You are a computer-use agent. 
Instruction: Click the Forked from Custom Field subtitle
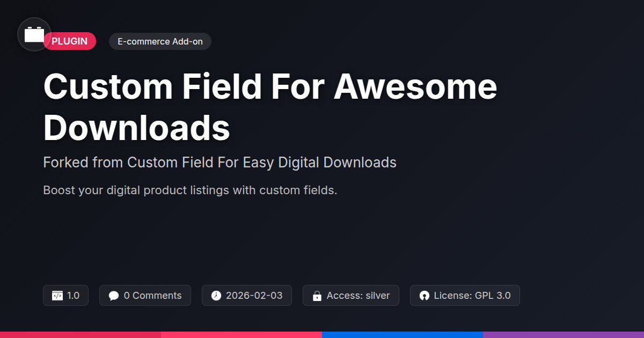(x=219, y=163)
